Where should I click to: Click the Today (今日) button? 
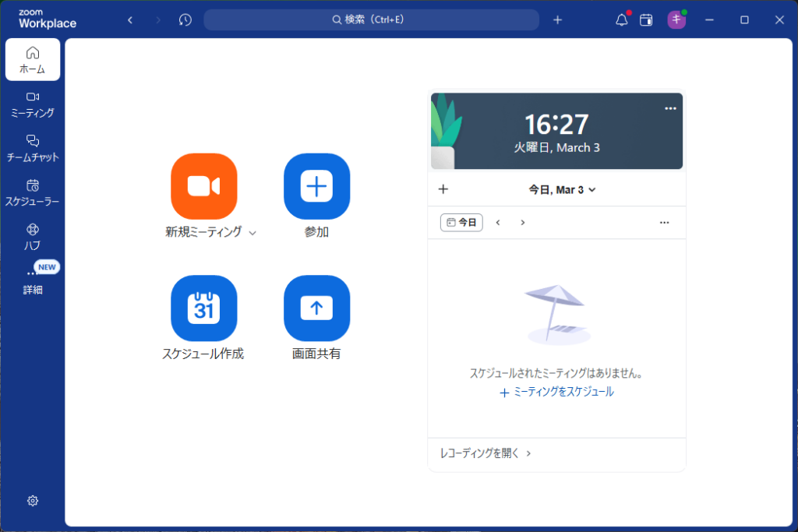click(x=461, y=222)
